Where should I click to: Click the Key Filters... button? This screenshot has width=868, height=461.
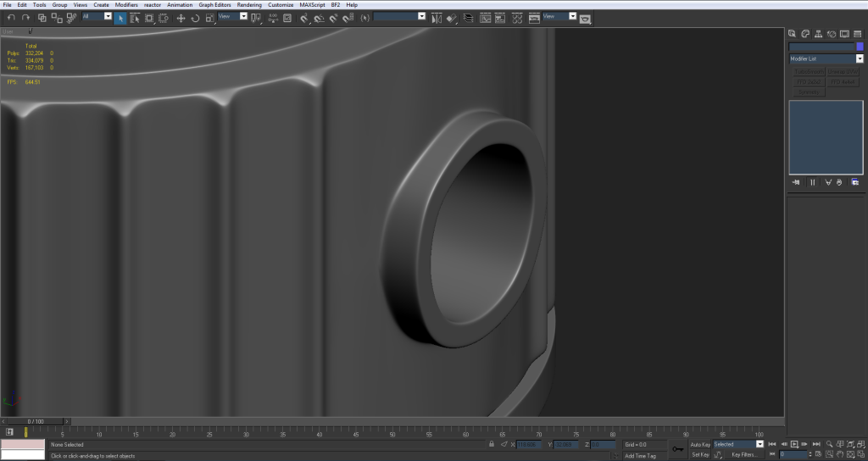[744, 454]
